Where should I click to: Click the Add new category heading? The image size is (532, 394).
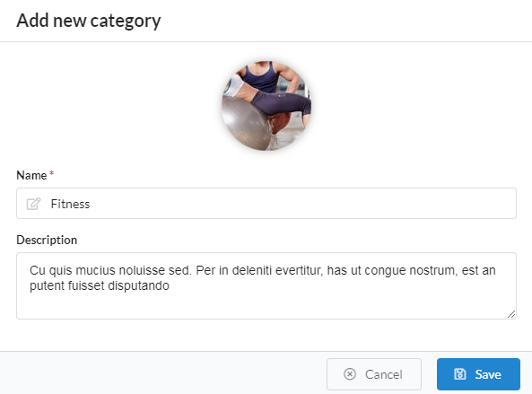click(89, 21)
